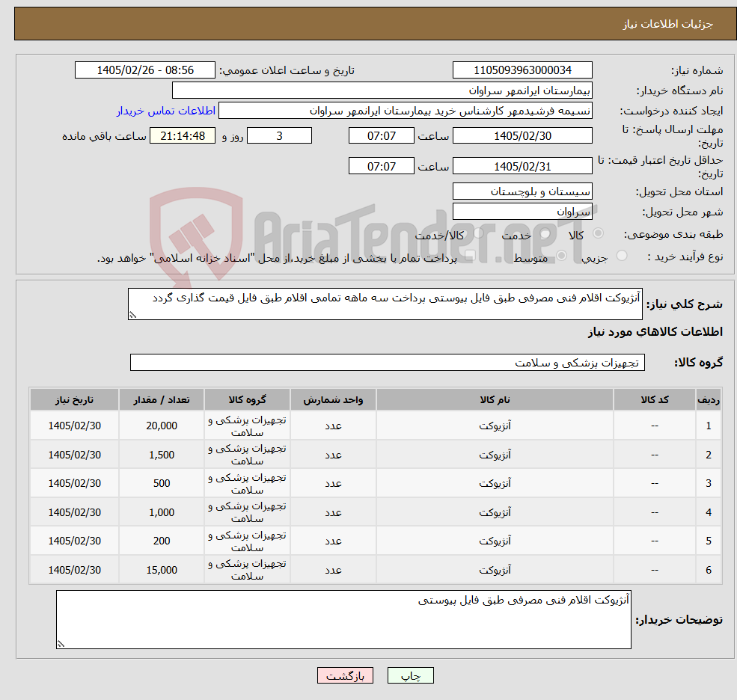Screen dimensions: 737x700
Task: Click the announcement date field 1405/02/26 - 08:56
Action: point(144,70)
